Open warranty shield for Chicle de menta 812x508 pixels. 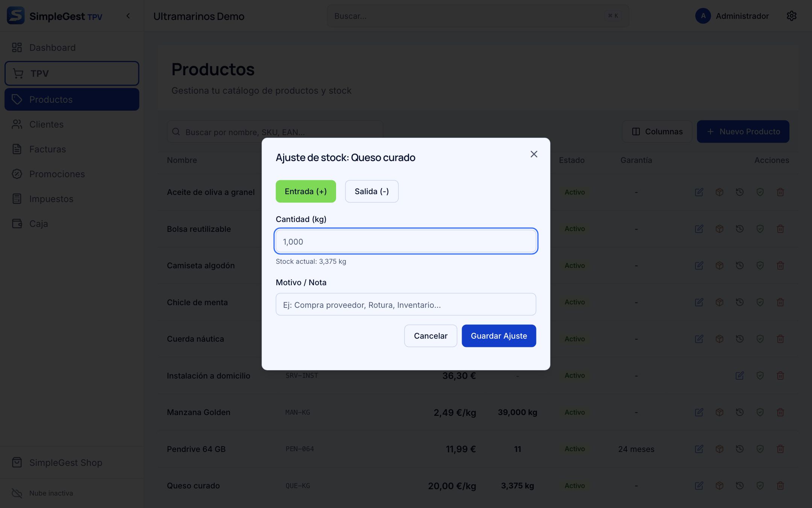tap(760, 302)
